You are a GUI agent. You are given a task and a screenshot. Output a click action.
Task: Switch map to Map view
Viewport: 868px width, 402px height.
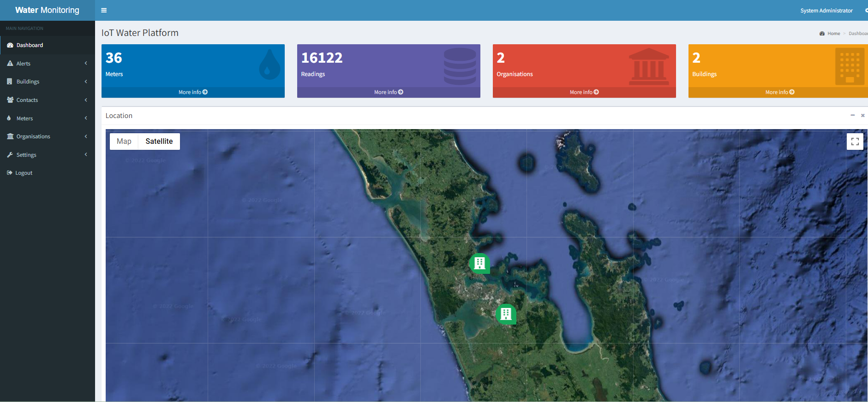[124, 142]
